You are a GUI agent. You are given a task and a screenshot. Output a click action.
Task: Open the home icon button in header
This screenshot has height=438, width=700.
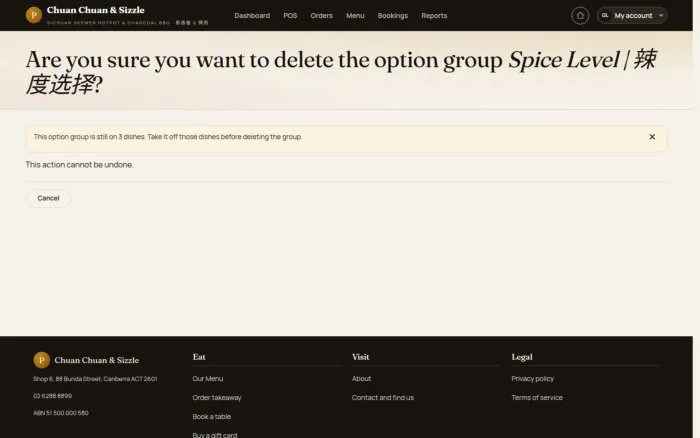tap(580, 16)
